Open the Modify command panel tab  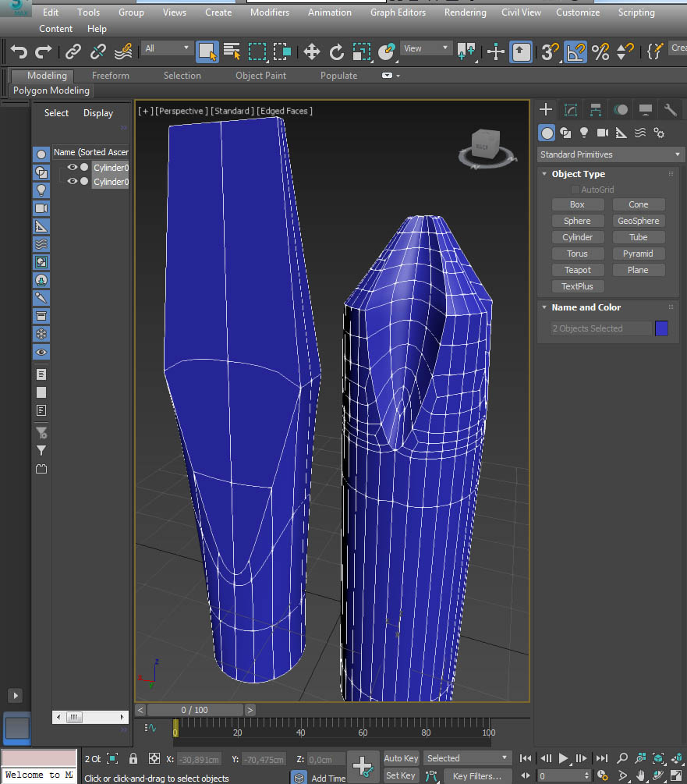[x=570, y=109]
